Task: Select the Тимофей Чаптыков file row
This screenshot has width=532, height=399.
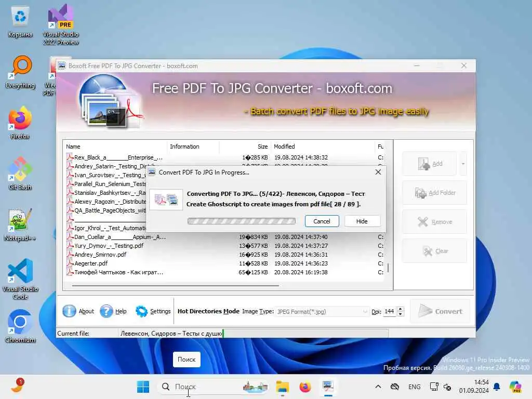Action: [224, 272]
